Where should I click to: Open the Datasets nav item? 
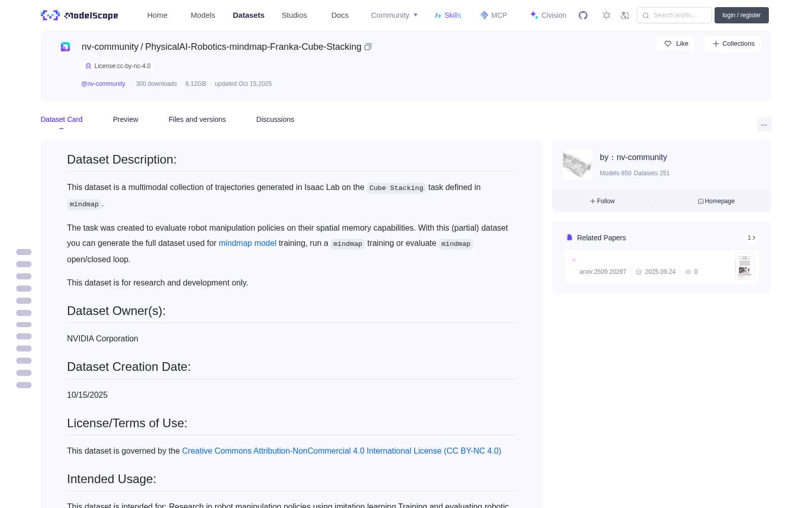[249, 15]
